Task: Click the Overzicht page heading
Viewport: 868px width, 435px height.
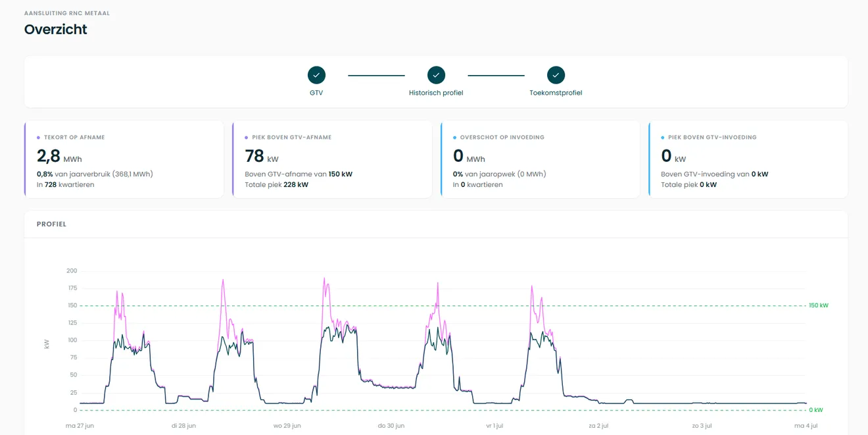Action: 56,29
